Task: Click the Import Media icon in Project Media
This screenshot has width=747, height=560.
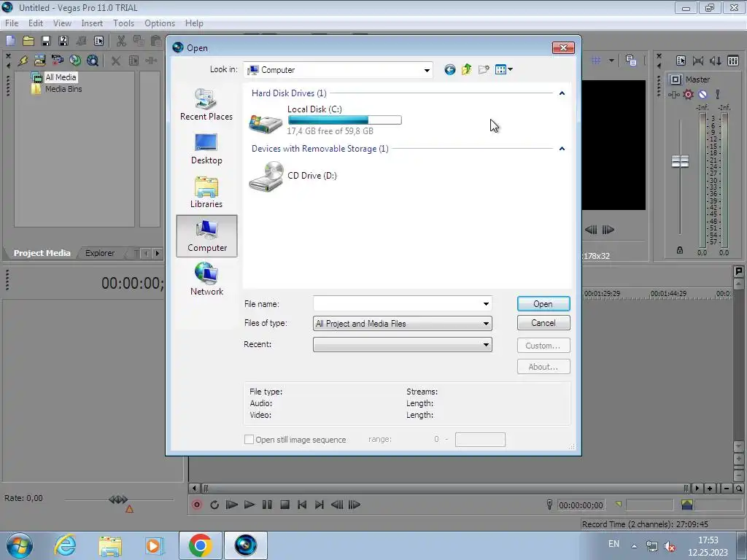Action: click(39, 61)
